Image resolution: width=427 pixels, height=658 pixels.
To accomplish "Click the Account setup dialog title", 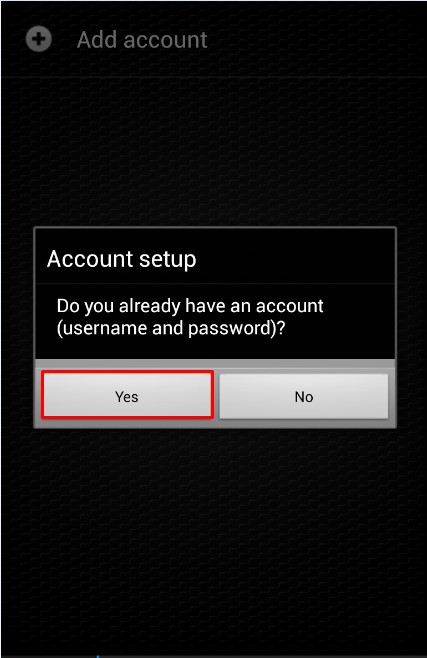I will [122, 259].
